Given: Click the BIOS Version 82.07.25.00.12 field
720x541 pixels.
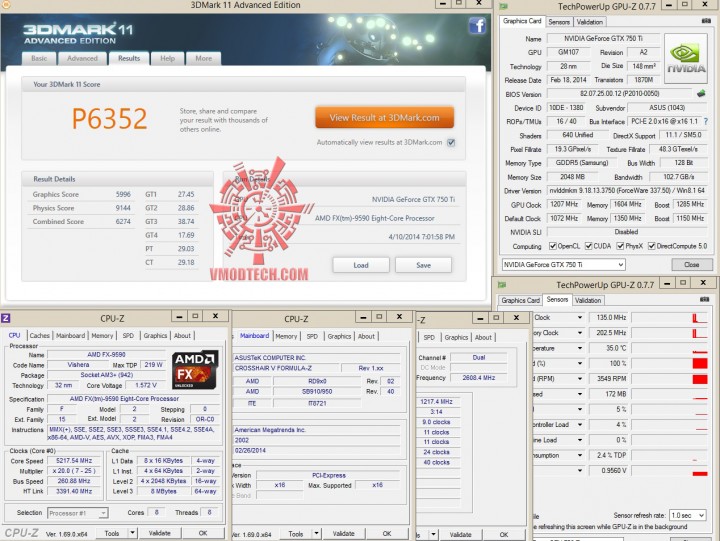Looking at the screenshot, I should click(x=619, y=94).
